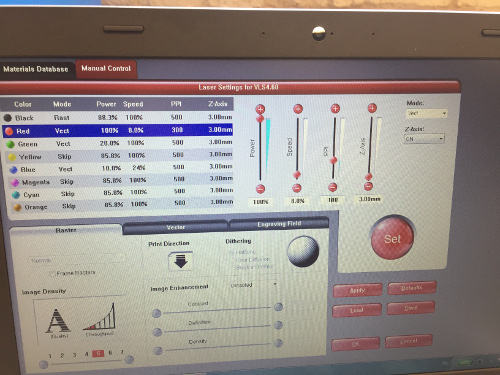Click the Save button
This screenshot has width=500, height=375.
point(411,308)
